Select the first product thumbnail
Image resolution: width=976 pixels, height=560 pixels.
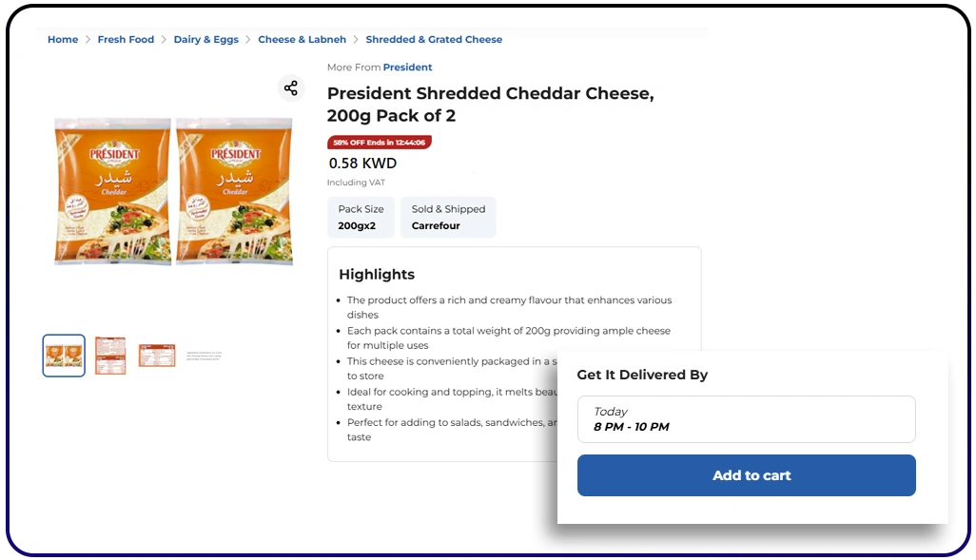tap(63, 355)
